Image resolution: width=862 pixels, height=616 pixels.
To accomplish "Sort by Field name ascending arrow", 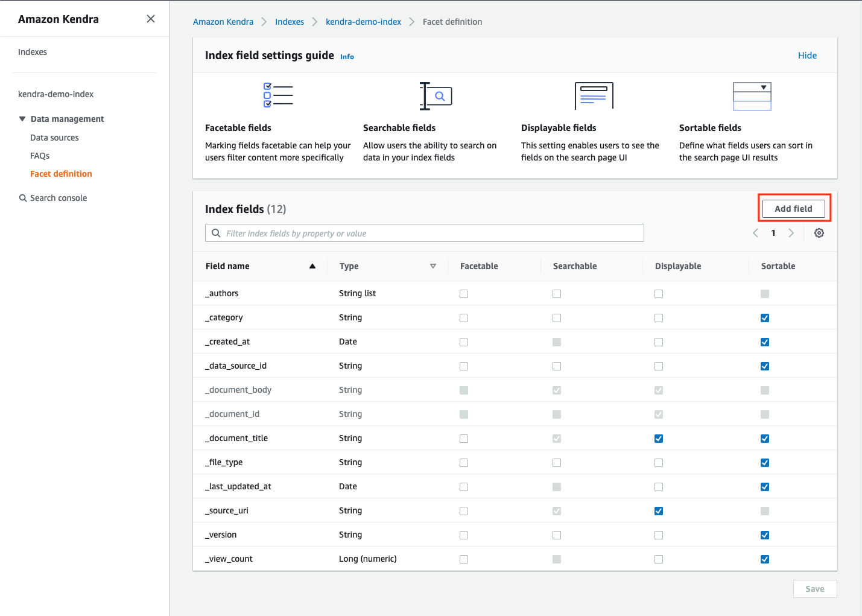I will tap(312, 266).
